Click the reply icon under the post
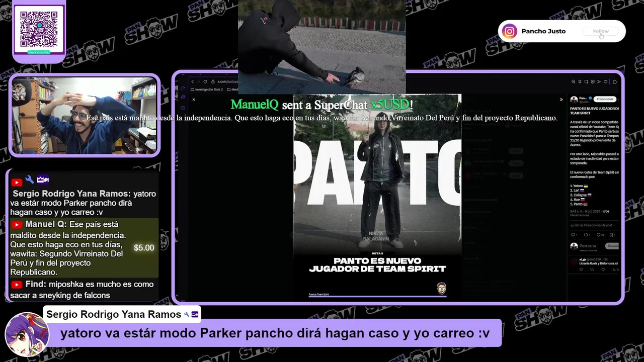The width and height of the screenshot is (644, 362). tap(573, 235)
